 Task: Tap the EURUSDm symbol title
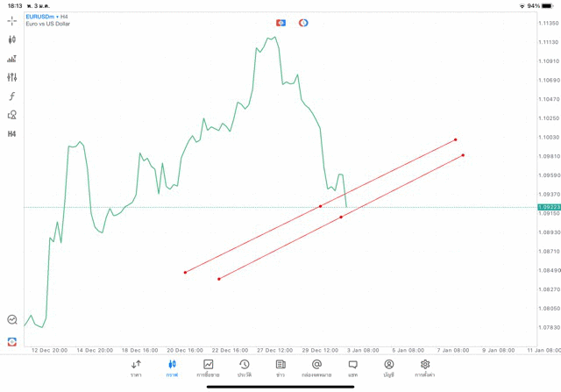[42, 17]
